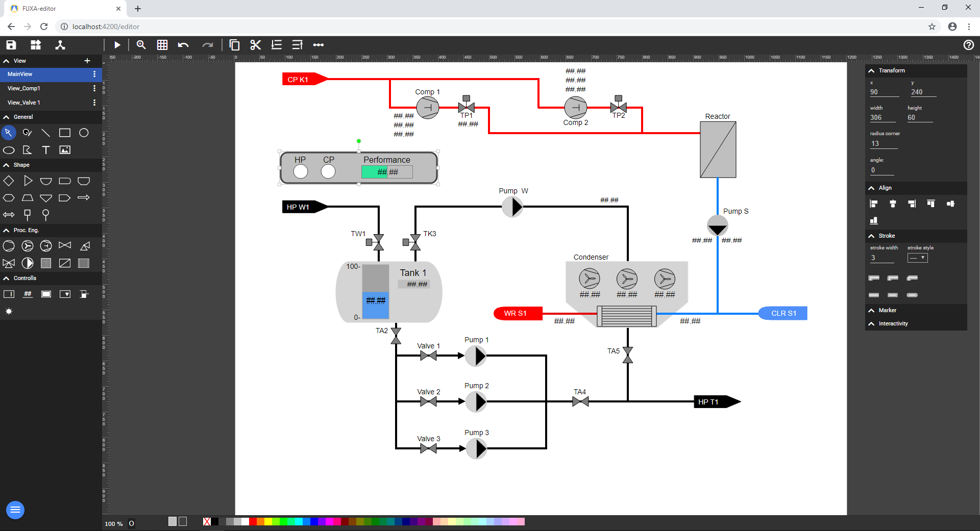Click the align bottom icon
Screen dimensions: 980x531
(x=873, y=220)
